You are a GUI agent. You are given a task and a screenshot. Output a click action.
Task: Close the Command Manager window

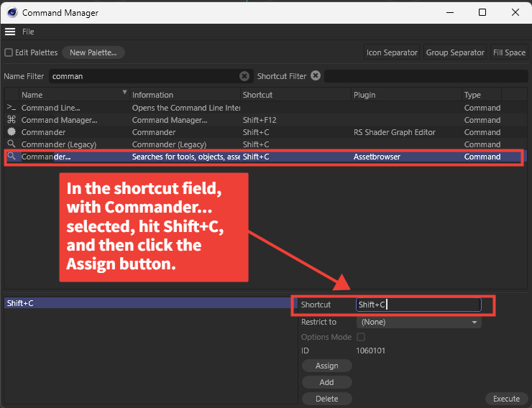515,12
